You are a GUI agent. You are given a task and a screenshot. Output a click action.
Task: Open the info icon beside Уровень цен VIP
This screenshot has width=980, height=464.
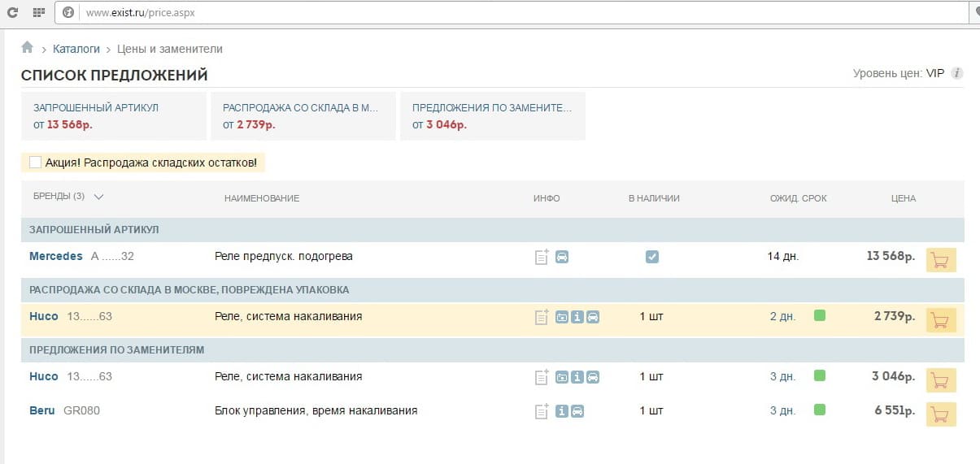[957, 73]
